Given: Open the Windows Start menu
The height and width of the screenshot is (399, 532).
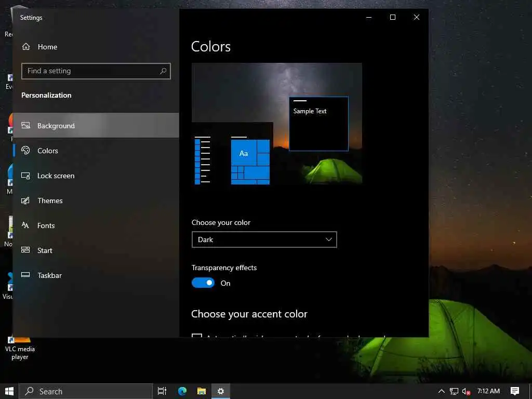Looking at the screenshot, I should (9, 391).
